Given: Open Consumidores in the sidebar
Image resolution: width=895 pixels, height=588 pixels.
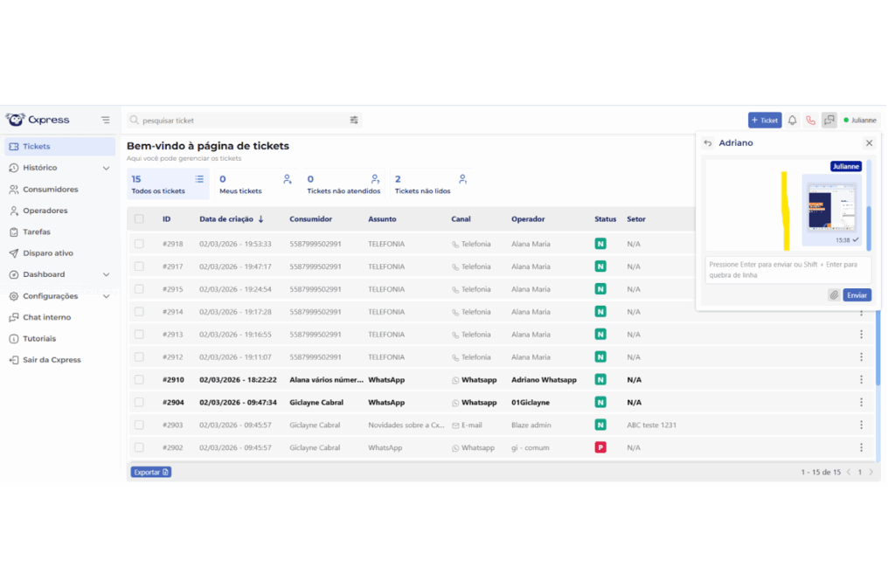Looking at the screenshot, I should point(50,190).
